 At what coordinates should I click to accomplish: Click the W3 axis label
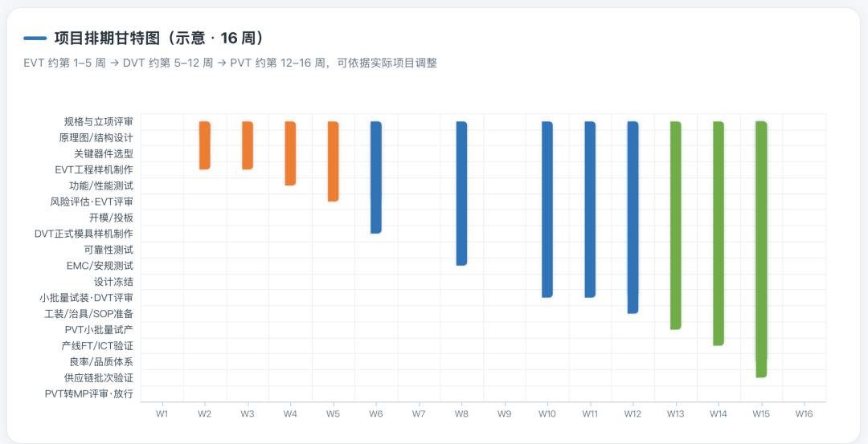tap(248, 413)
